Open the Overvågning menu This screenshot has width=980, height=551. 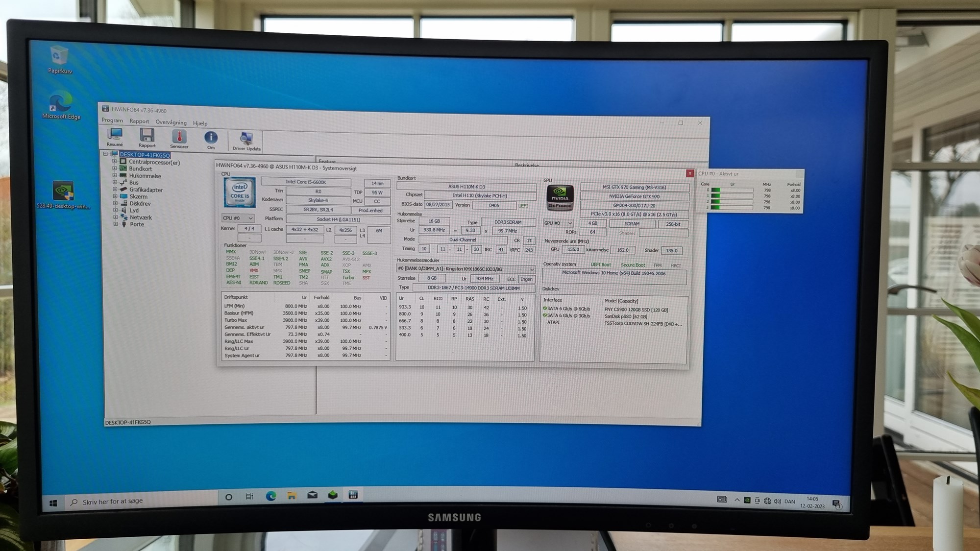[171, 122]
